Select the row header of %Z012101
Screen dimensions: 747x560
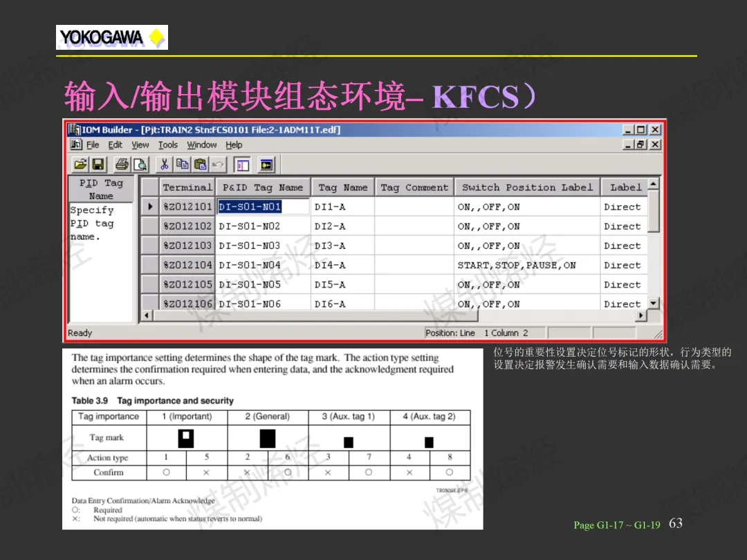click(x=150, y=207)
